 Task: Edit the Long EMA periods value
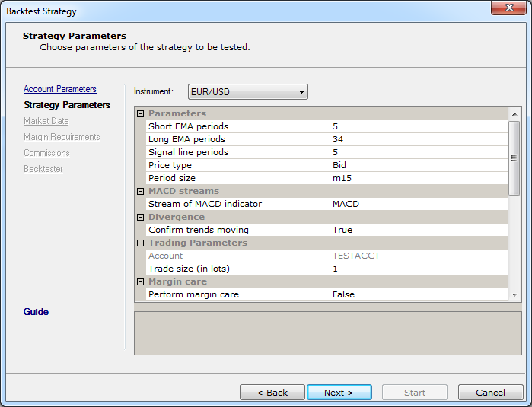[419, 139]
